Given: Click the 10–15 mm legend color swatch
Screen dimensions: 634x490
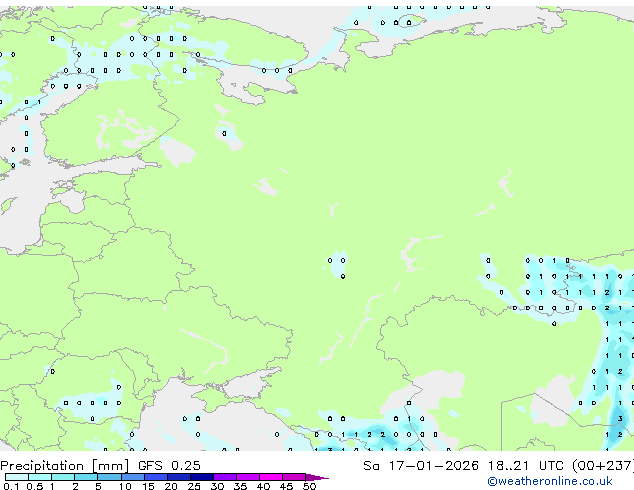Looking at the screenshot, I should click(133, 477).
